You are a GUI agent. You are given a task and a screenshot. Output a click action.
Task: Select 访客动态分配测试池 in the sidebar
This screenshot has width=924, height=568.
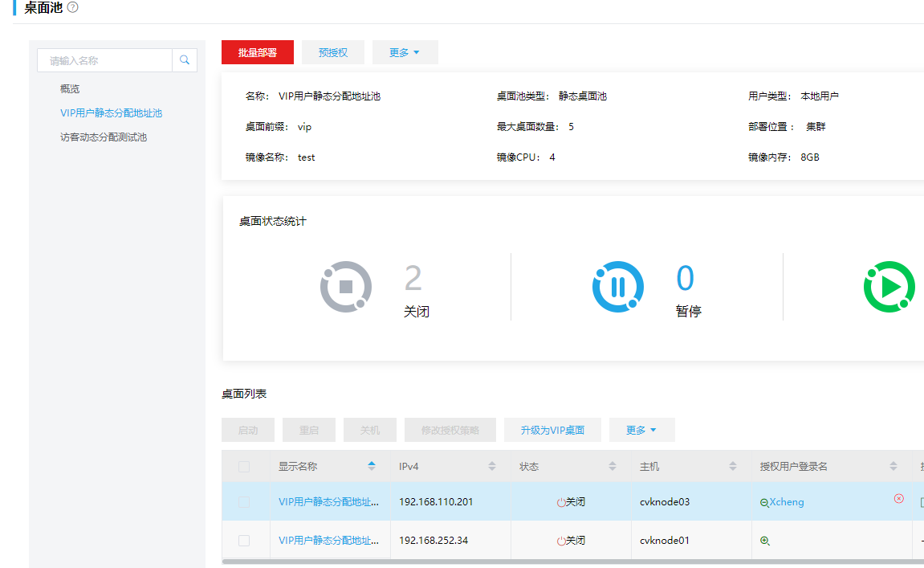[104, 137]
